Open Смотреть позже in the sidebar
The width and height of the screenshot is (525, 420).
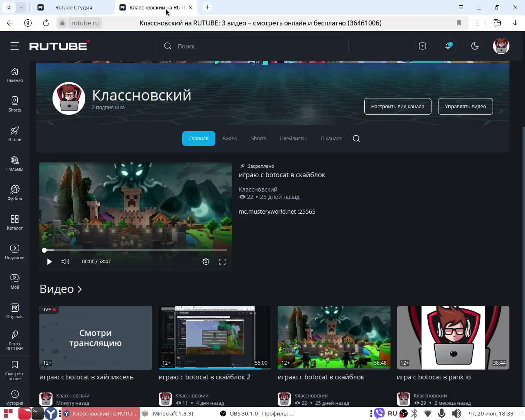tap(15, 370)
